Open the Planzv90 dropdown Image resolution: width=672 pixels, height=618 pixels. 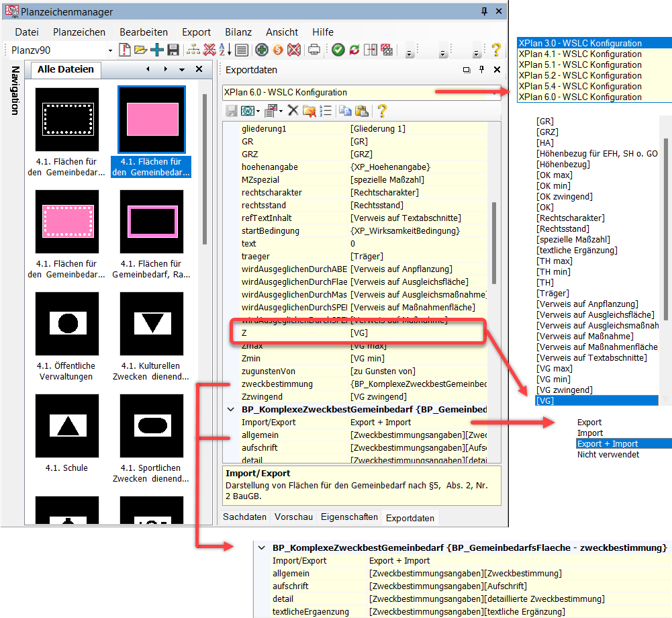(110, 50)
